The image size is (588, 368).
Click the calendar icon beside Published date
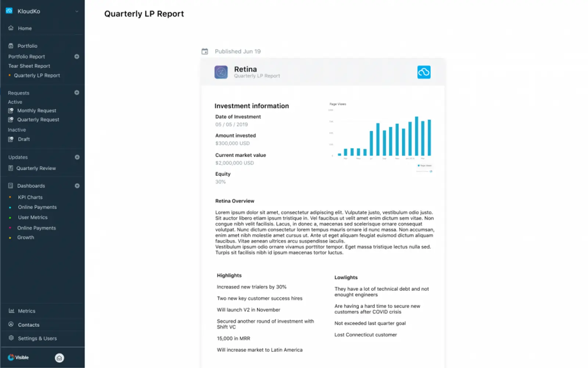[205, 52]
